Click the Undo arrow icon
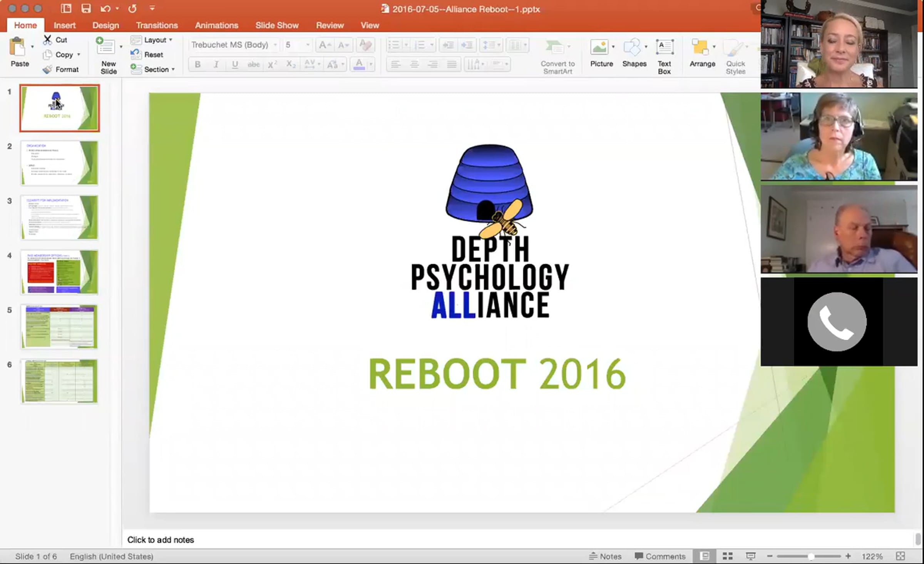The image size is (924, 564). [105, 8]
